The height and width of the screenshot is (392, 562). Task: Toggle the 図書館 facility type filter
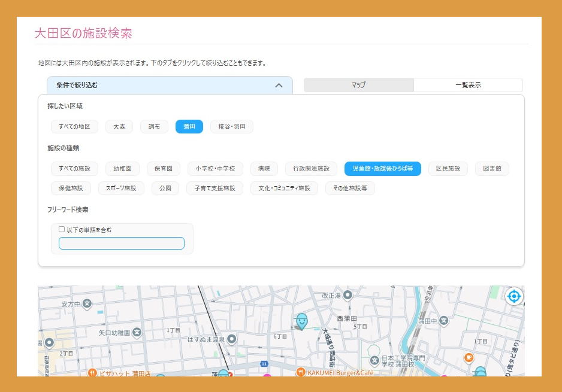point(492,169)
